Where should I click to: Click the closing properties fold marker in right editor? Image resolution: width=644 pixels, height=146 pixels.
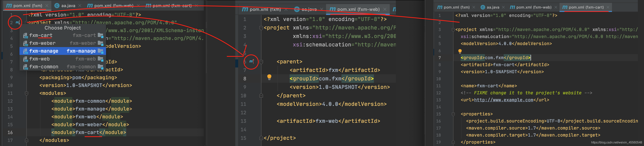click(x=453, y=142)
